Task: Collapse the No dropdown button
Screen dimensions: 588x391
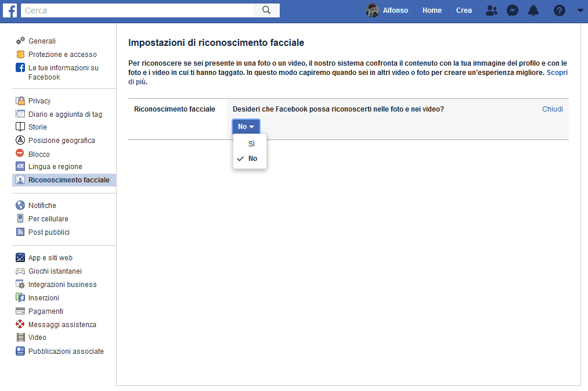Action: (246, 127)
